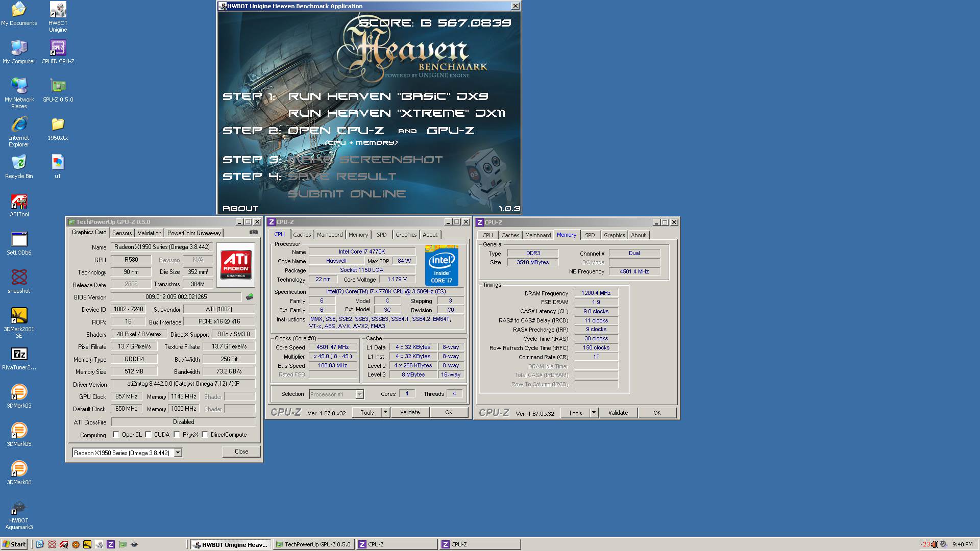The width and height of the screenshot is (980, 551).
Task: Click Tools button in CPU-Z CPU window
Action: (x=367, y=412)
